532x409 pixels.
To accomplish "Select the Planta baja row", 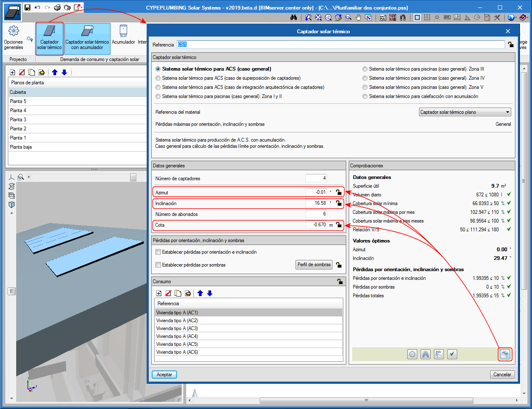I will (x=78, y=147).
